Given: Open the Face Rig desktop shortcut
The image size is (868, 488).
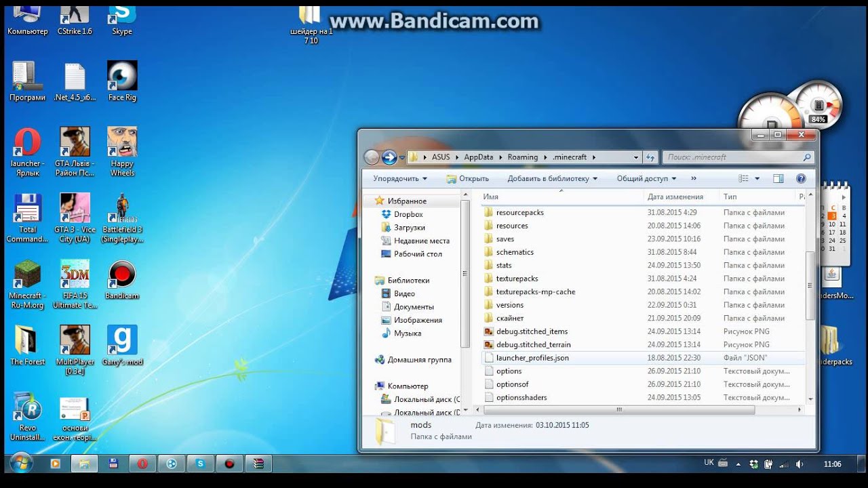Looking at the screenshot, I should [x=122, y=81].
